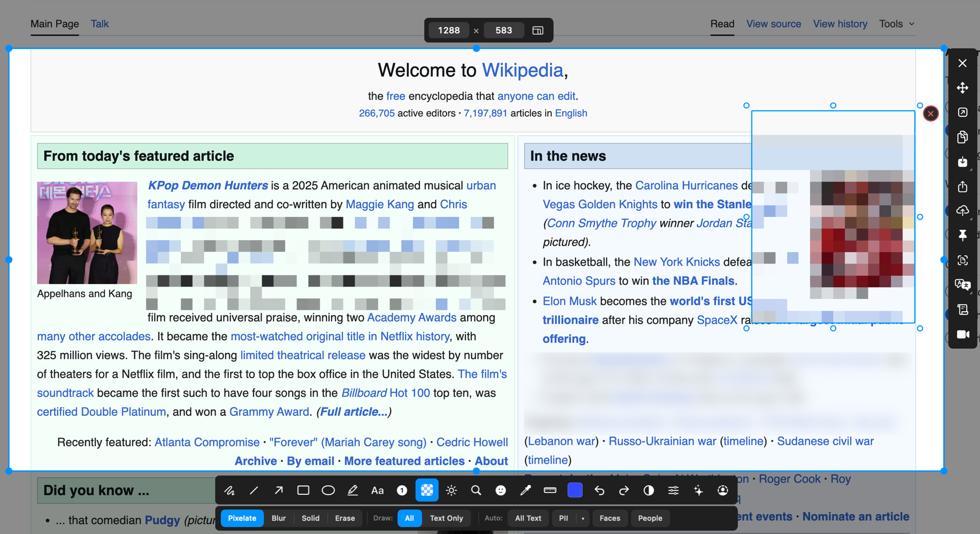
Task: Click the aspect ratio layout icon
Action: [x=538, y=30]
